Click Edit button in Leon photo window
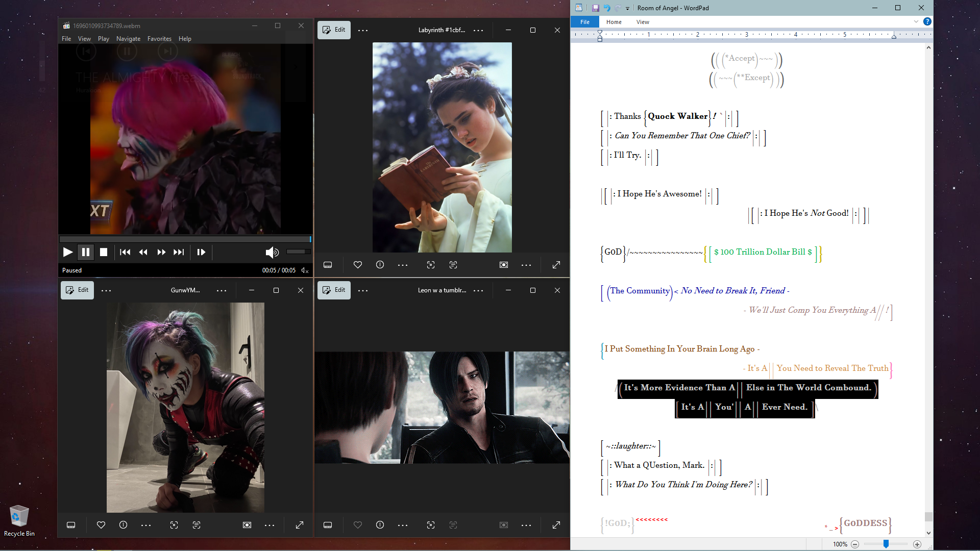 pos(334,290)
